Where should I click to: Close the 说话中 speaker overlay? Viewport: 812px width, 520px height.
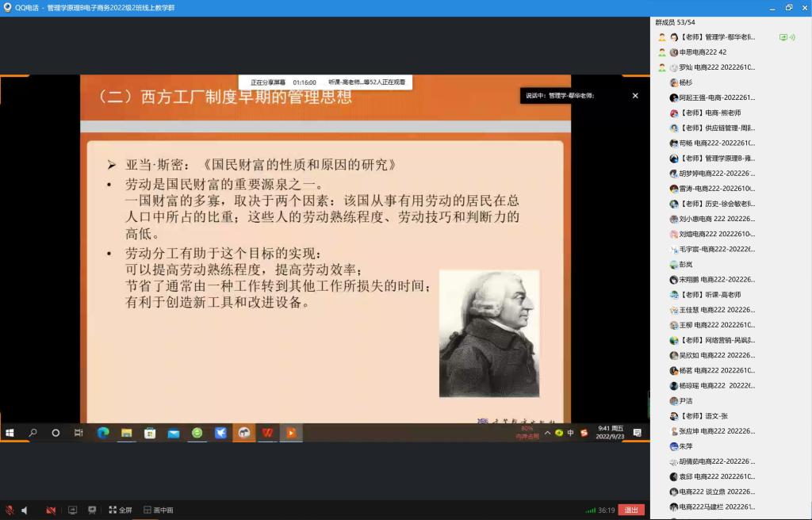pos(634,95)
